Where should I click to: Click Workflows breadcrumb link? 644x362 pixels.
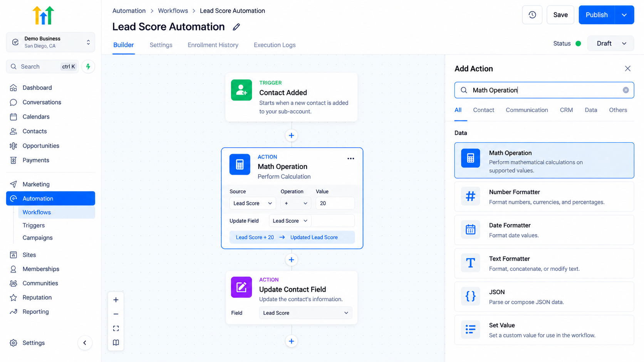coord(173,11)
